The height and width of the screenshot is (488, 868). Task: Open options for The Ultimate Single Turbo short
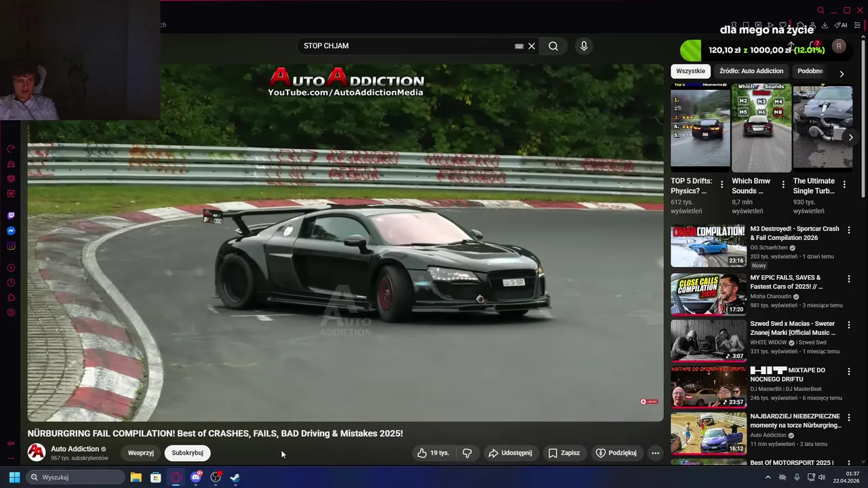tap(844, 184)
